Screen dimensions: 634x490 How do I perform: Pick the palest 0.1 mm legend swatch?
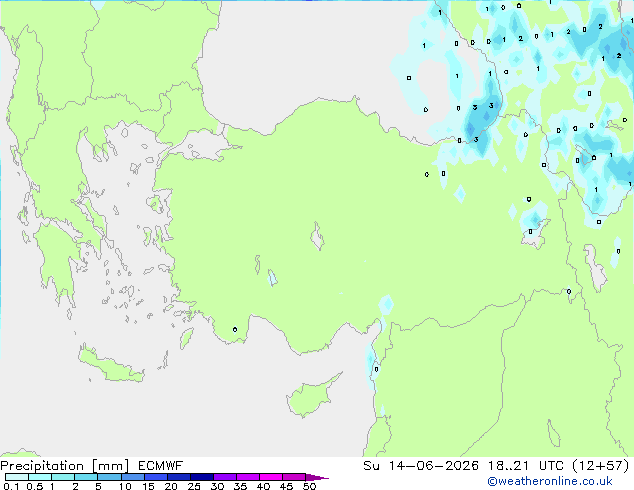point(17,477)
